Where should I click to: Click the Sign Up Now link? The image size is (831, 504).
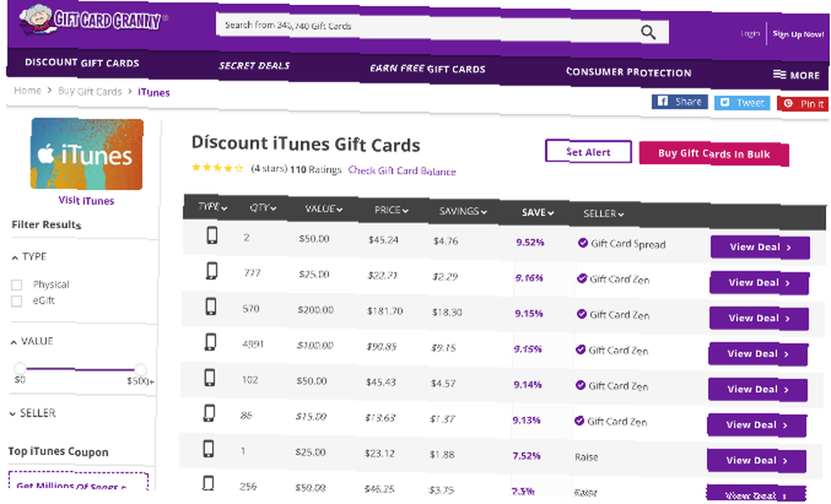pos(798,34)
